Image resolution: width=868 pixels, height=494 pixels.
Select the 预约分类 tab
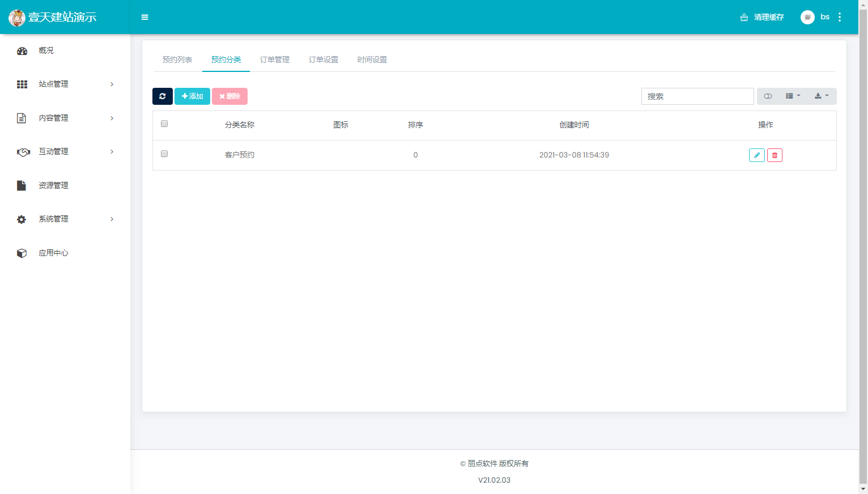coord(226,59)
